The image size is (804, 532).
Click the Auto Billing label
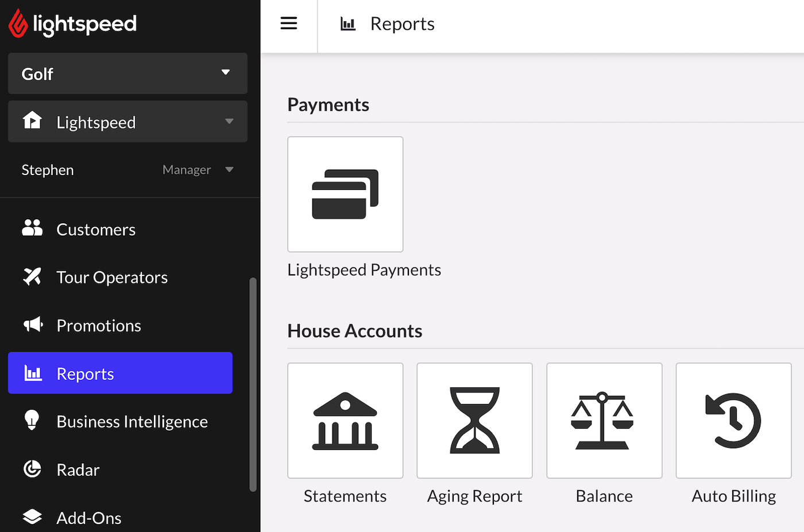[733, 496]
